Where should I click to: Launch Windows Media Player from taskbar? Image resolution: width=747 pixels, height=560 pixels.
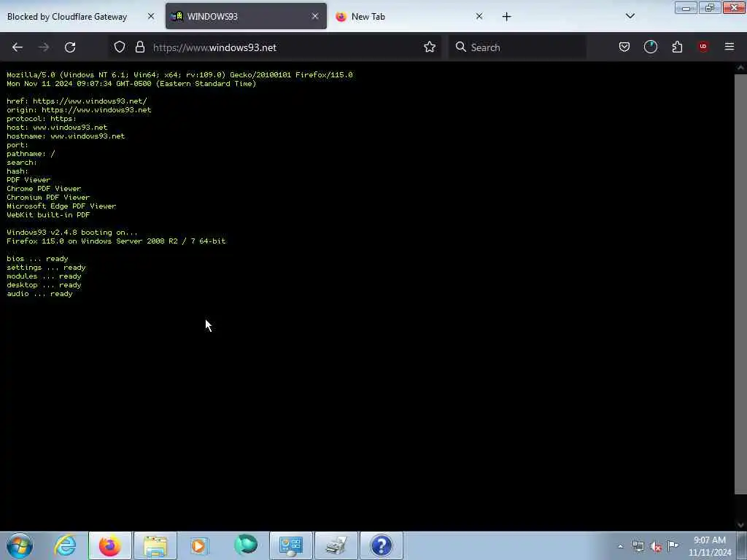[200, 545]
